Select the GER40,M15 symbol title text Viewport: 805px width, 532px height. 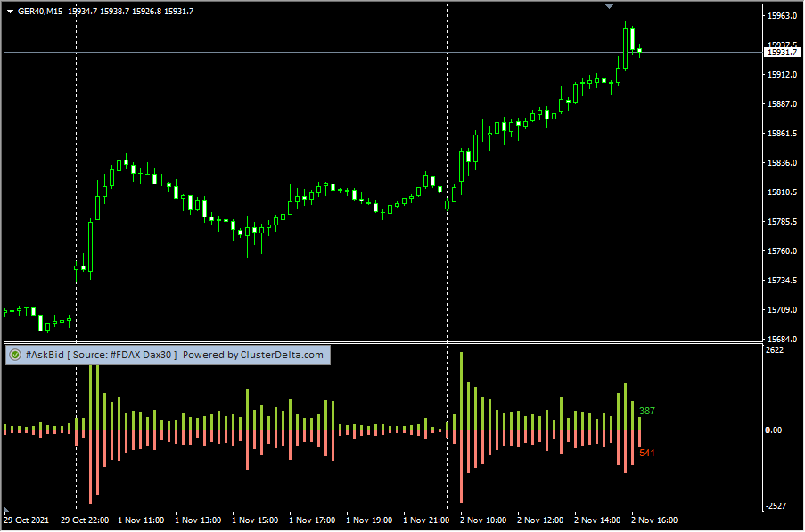[x=41, y=11]
